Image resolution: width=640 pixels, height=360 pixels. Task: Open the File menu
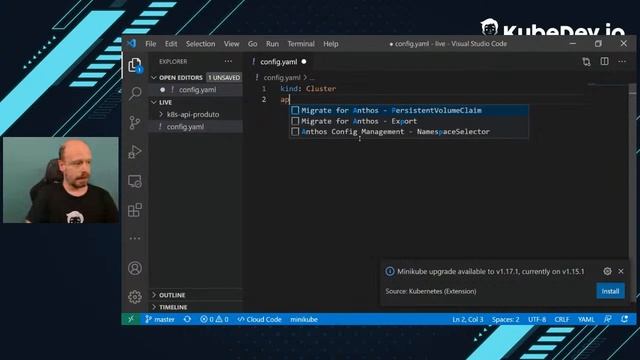coord(151,44)
